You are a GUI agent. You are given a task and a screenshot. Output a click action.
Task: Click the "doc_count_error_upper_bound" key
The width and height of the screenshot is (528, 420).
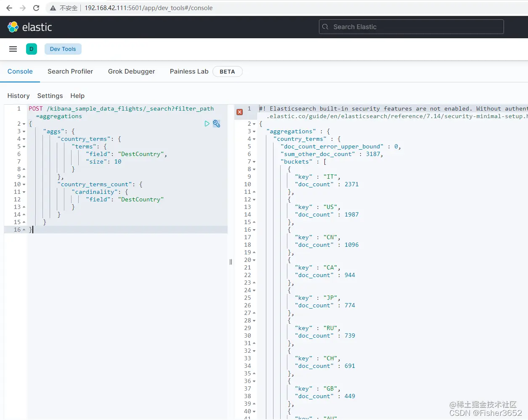(x=332, y=147)
